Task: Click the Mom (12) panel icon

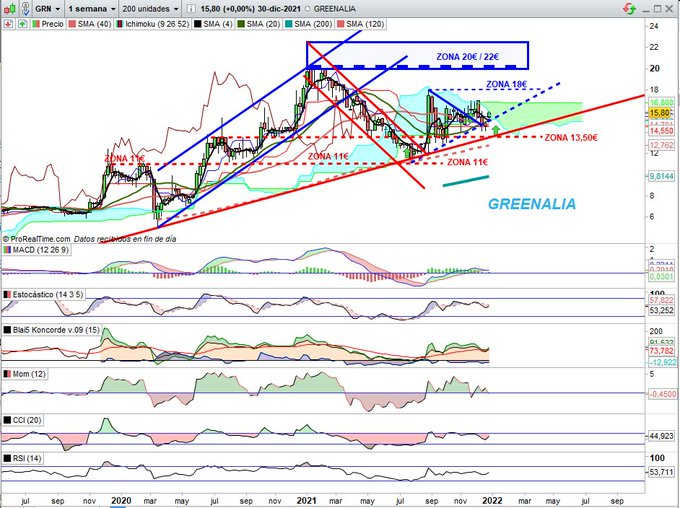Action: tap(7, 374)
